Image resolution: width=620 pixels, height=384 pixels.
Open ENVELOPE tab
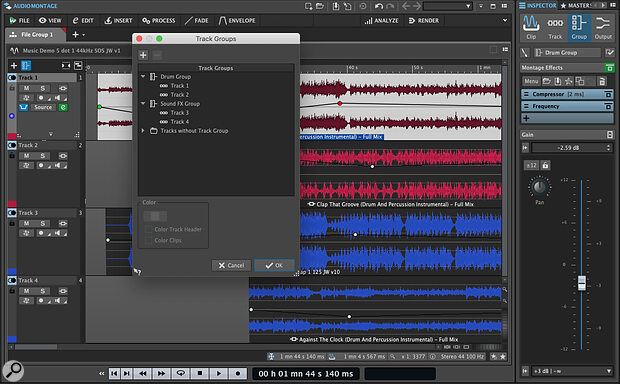[x=237, y=21]
